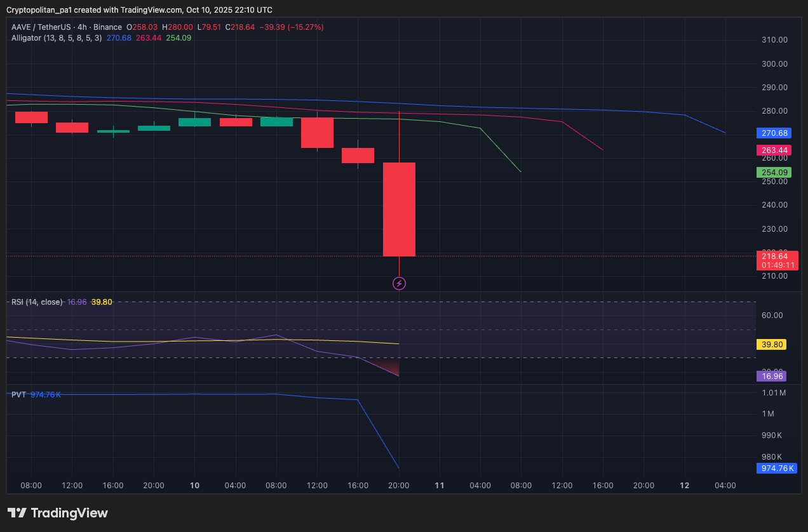Image resolution: width=808 pixels, height=532 pixels.
Task: Click the close value C218.64
Action: [x=240, y=27]
